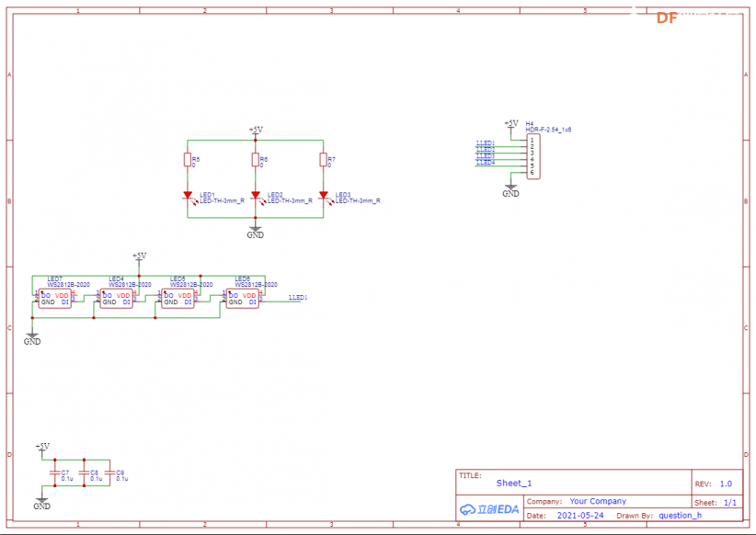Click the Drawn By question_h text
The image size is (756, 535).
coord(681,516)
